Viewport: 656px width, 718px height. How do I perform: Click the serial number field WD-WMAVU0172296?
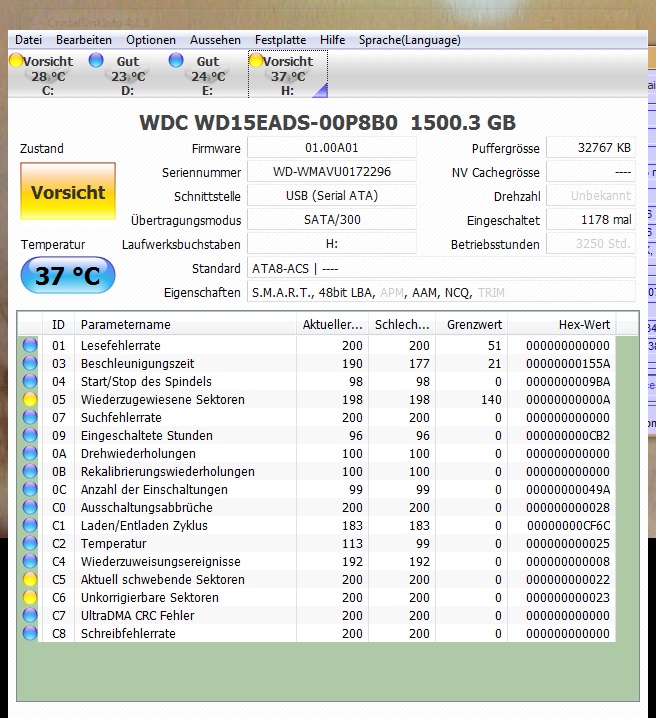(x=332, y=172)
